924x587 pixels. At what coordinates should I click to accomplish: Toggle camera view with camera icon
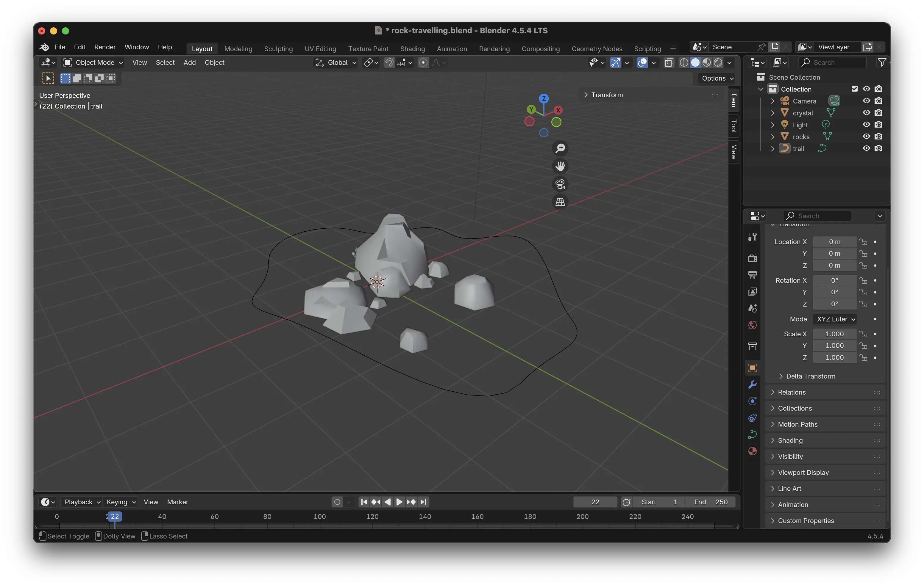tap(560, 184)
